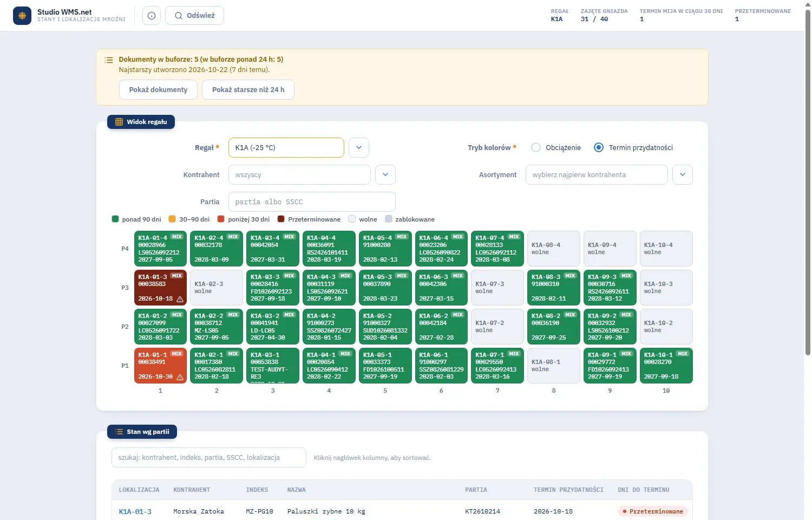Click the list icon in buffer documents banner

[109, 60]
